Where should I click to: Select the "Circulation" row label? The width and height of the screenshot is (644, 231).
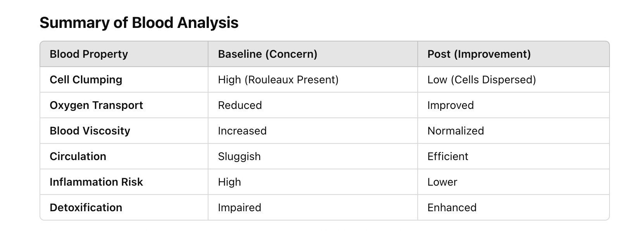click(77, 157)
